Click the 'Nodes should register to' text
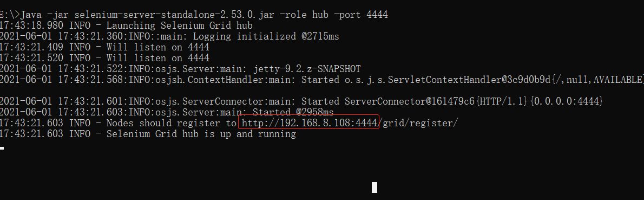The width and height of the screenshot is (644, 200). coord(172,123)
